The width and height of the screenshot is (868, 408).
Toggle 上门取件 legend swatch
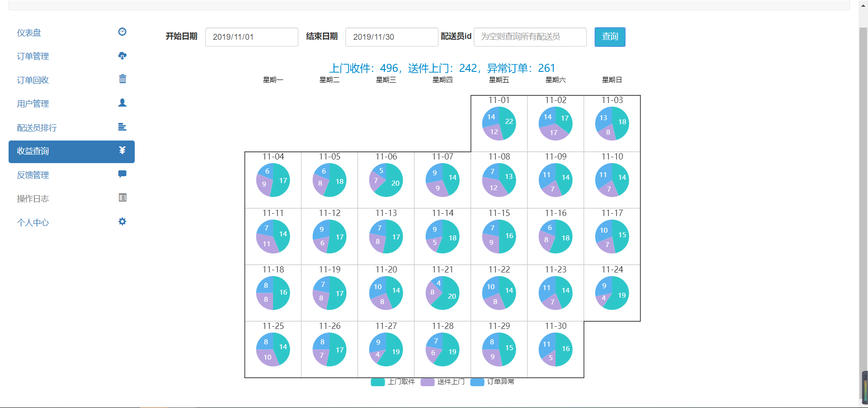377,382
